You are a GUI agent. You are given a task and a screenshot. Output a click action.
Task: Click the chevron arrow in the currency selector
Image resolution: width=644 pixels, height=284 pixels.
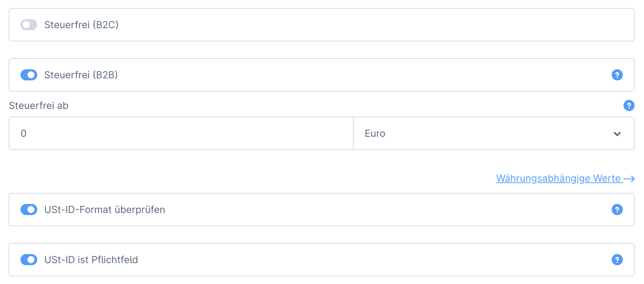coord(617,134)
